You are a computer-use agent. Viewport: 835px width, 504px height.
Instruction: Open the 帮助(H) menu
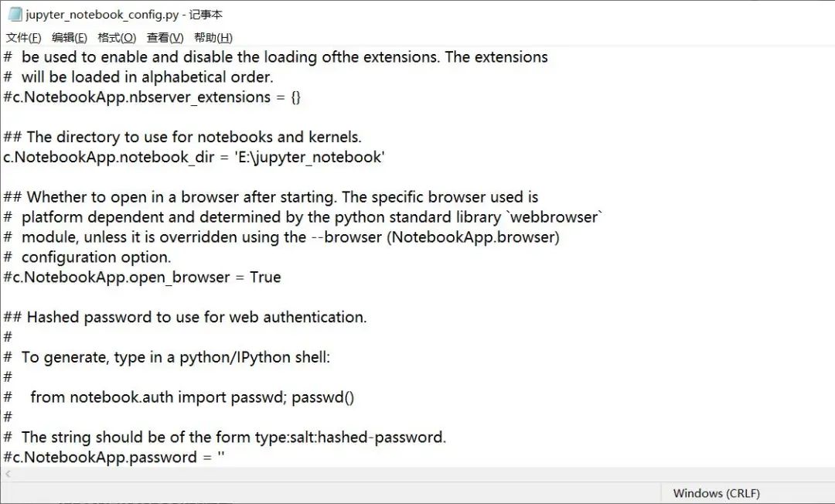pos(213,38)
